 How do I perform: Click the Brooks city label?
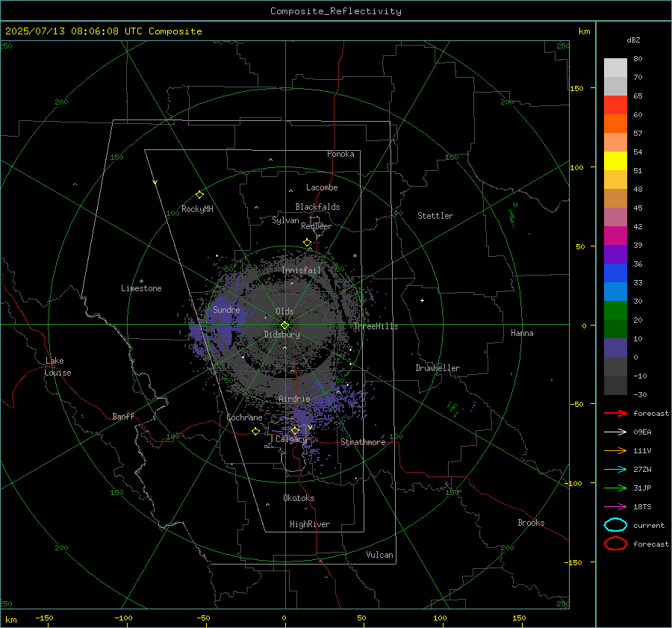pyautogui.click(x=531, y=523)
